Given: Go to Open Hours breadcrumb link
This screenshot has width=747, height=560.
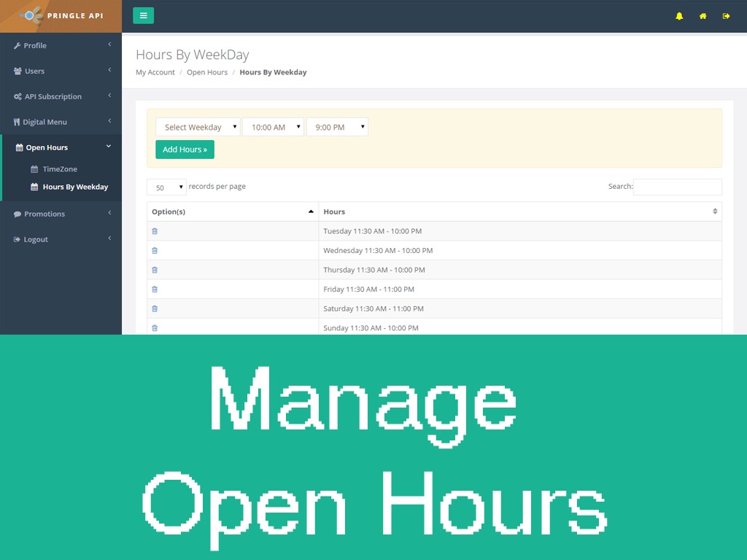Looking at the screenshot, I should (x=207, y=72).
